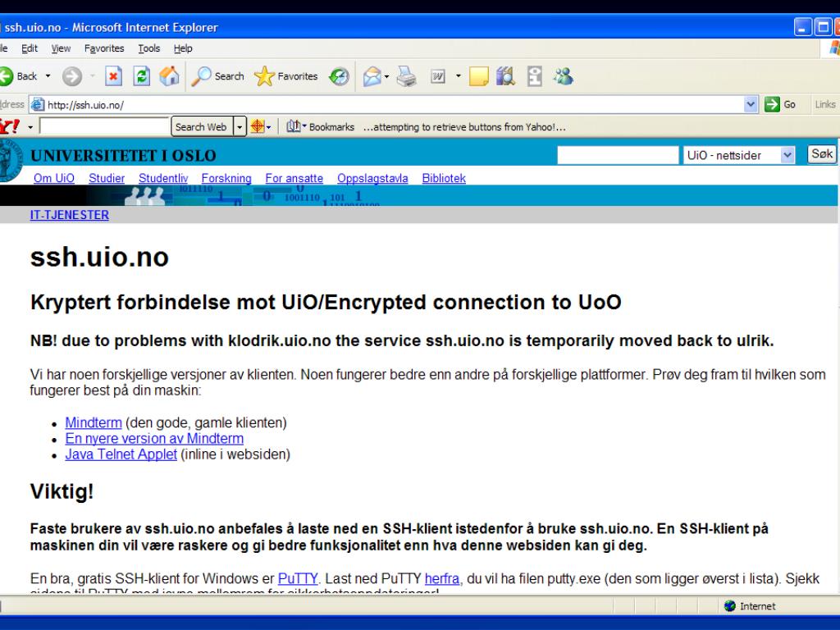Click the Back navigation button
This screenshot has width=840, height=630.
coord(20,76)
